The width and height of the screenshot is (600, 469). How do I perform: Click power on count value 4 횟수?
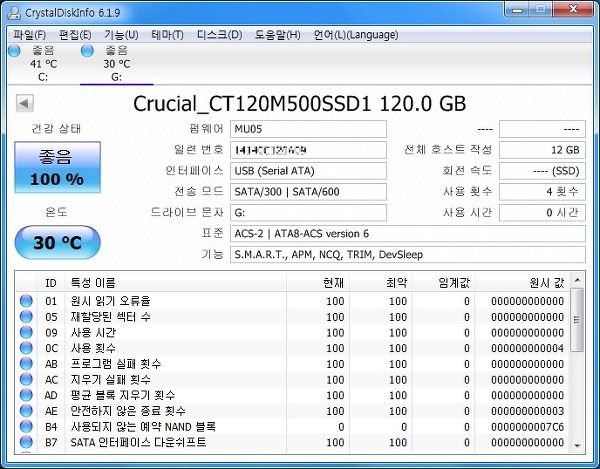(542, 192)
